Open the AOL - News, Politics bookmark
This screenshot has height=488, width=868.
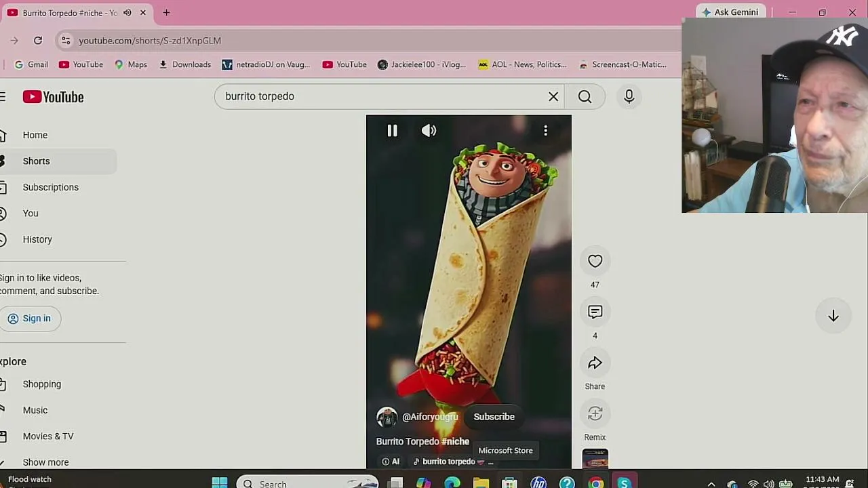coord(522,64)
